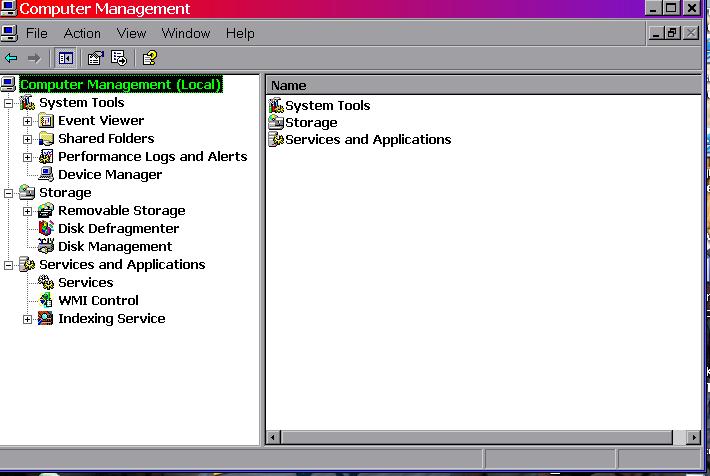710x476 pixels.
Task: Expand the Indexing Service node
Action: pos(28,319)
